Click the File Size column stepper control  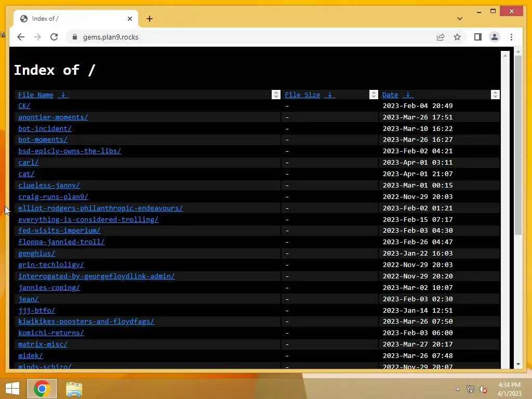click(374, 95)
